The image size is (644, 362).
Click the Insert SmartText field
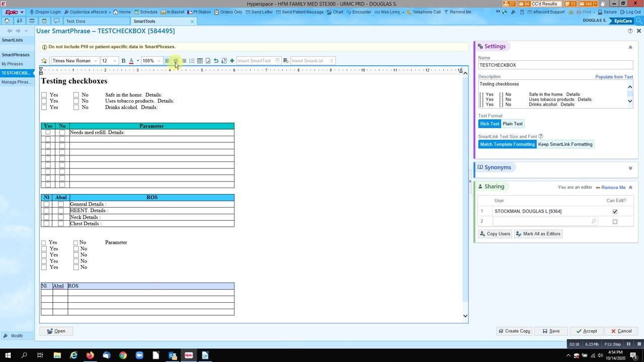258,61
